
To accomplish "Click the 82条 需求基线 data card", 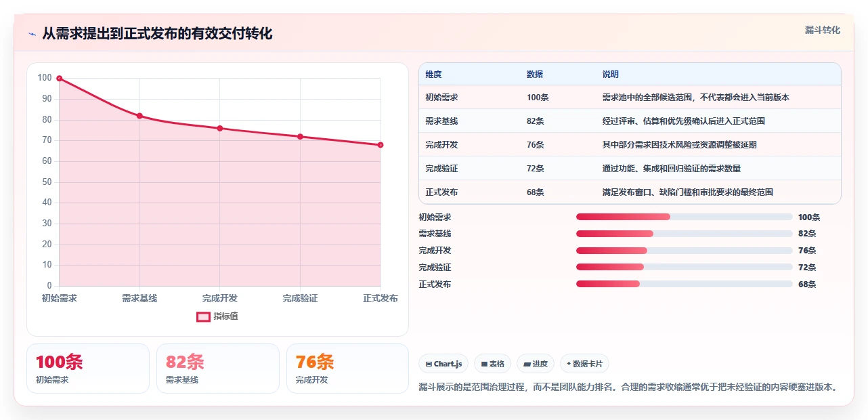I will [x=218, y=369].
